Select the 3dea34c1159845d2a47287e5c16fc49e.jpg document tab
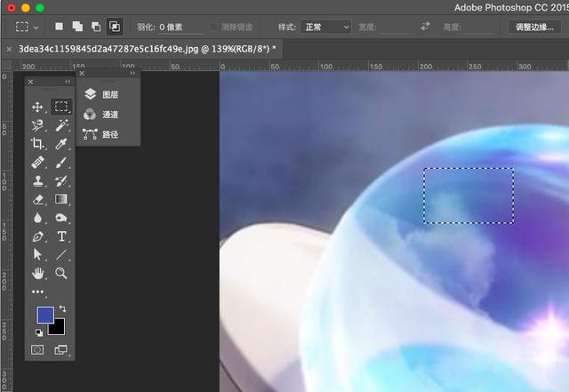Image resolution: width=569 pixels, height=392 pixels. tap(147, 49)
